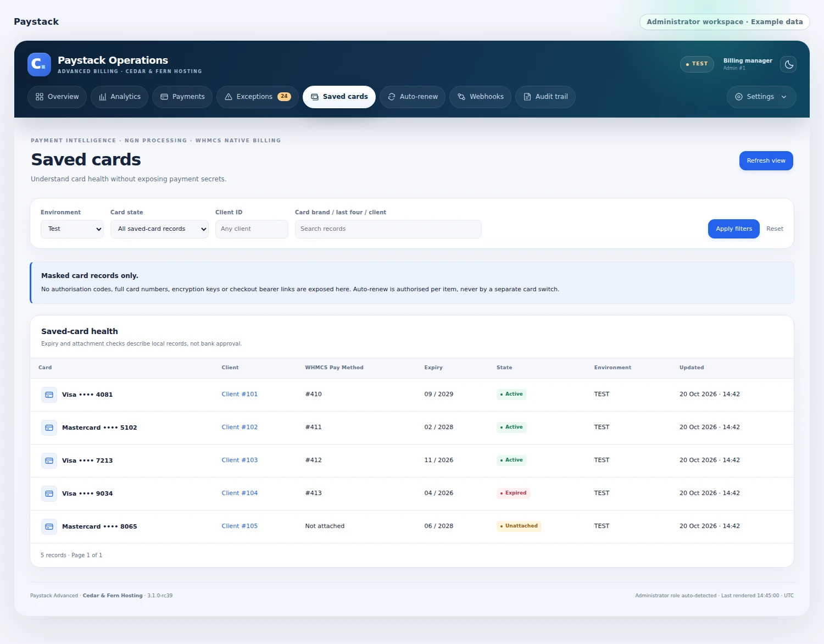Click the Visa •••• 4081 card name
This screenshot has width=824, height=644.
87,395
